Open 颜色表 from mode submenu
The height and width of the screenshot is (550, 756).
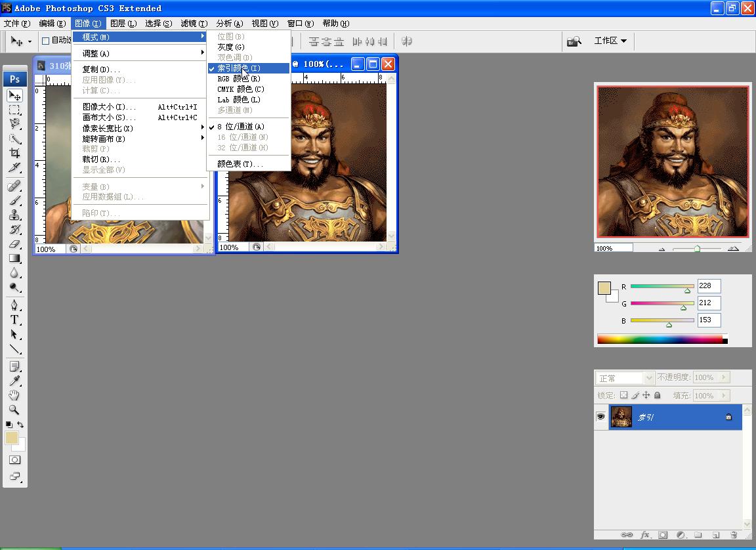(x=240, y=164)
